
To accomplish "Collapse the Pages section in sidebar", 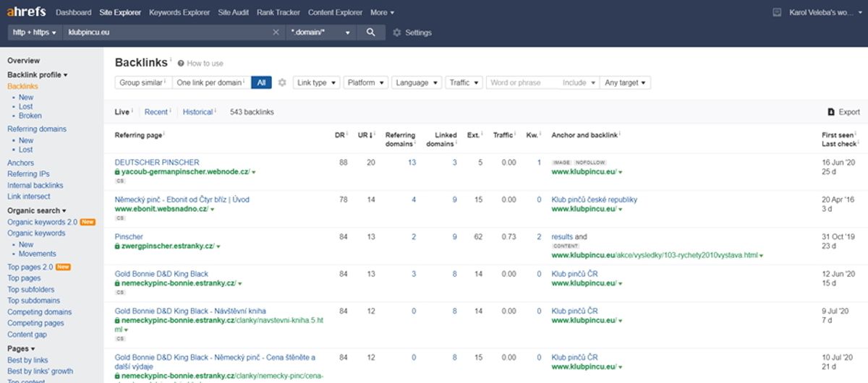I will pyautogui.click(x=21, y=348).
